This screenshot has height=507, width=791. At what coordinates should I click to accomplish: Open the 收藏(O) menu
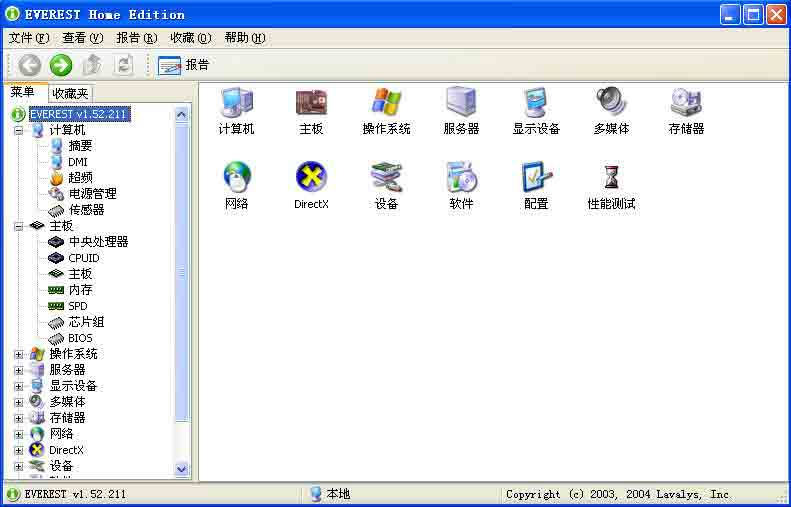pos(191,38)
